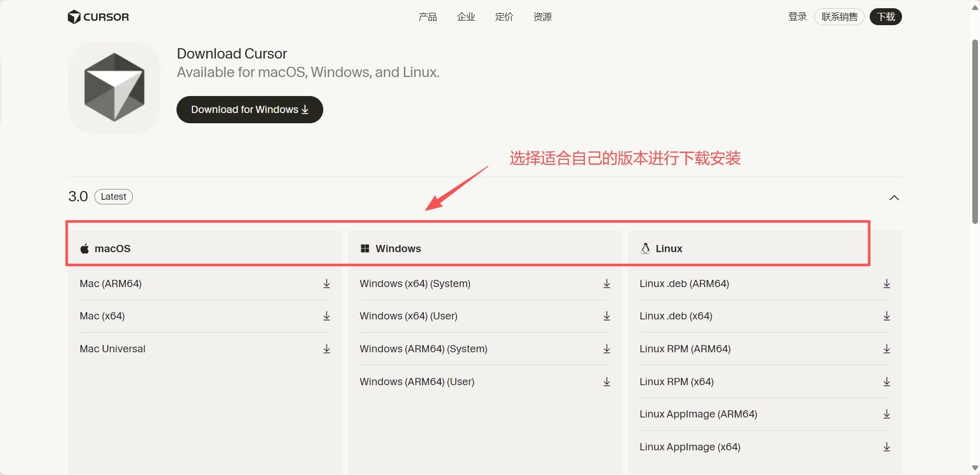Select Linux AppImage (ARM64) text link
The width and height of the screenshot is (980, 475).
click(x=698, y=414)
